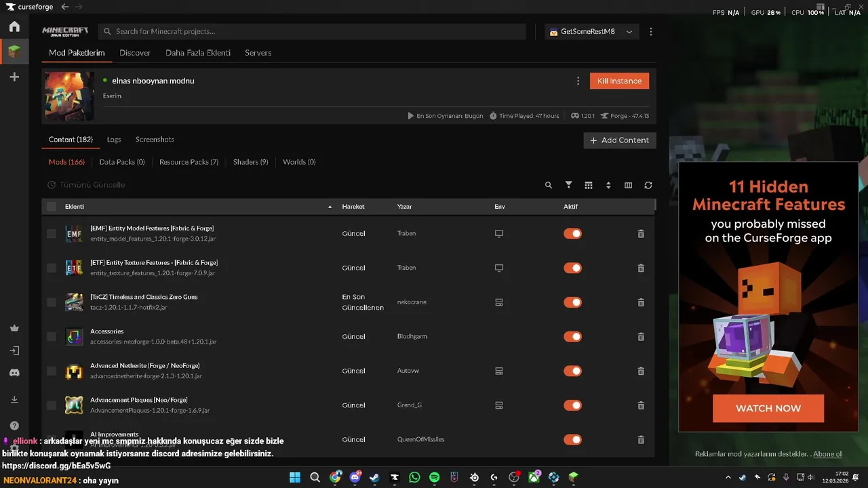
Task: Show Resource Packs (7) category
Action: 189,162
